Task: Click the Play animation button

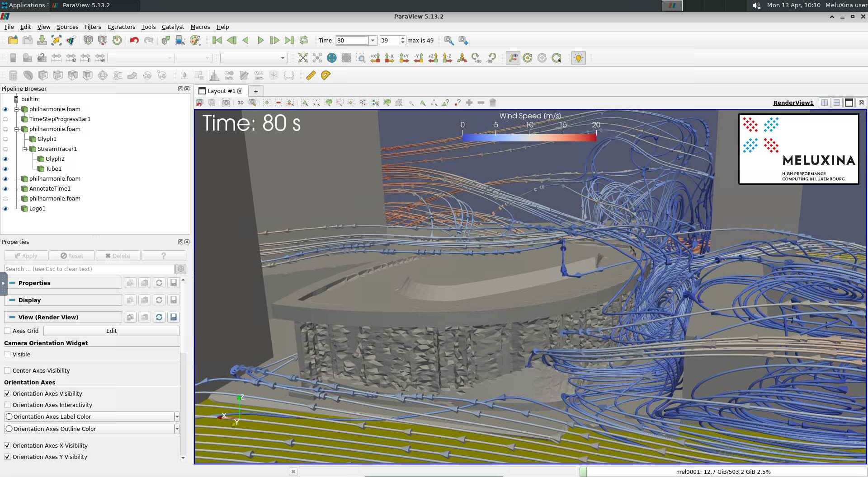Action: (x=260, y=41)
